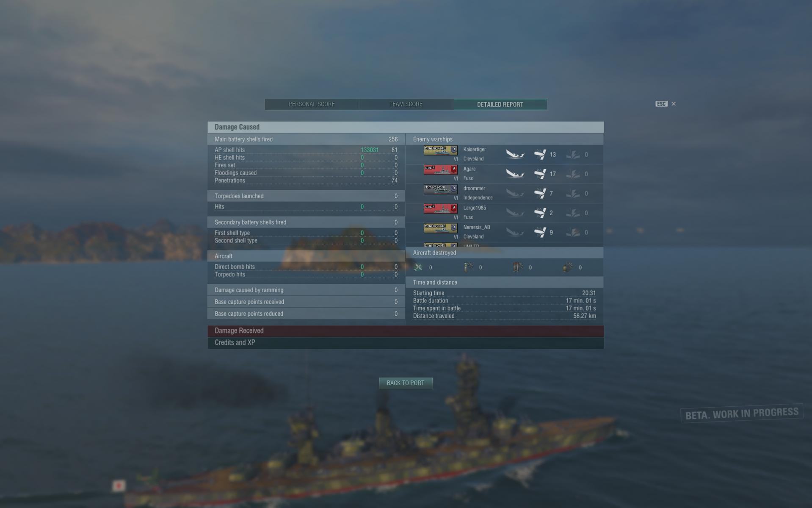812x508 pixels.
Task: Collapse the Damage Caused section header
Action: pos(406,127)
